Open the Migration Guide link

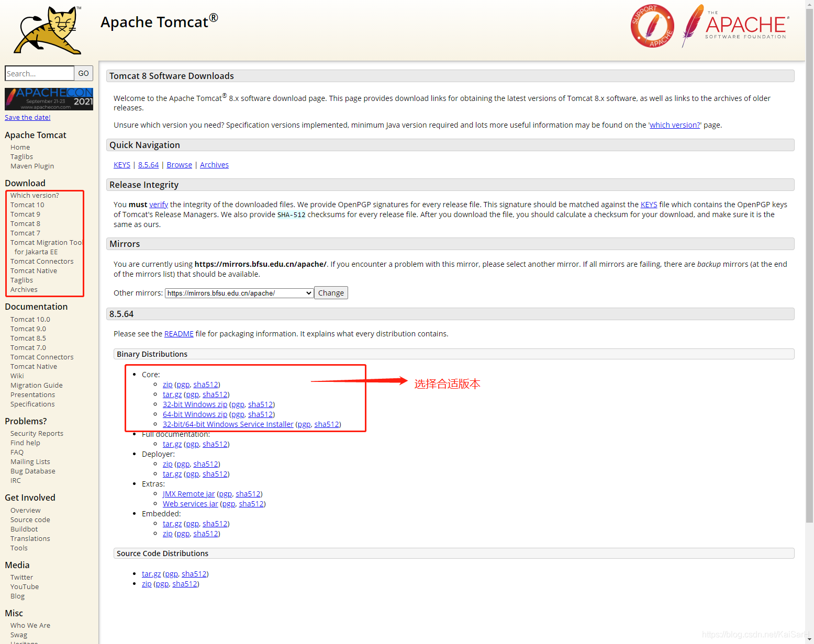click(37, 385)
